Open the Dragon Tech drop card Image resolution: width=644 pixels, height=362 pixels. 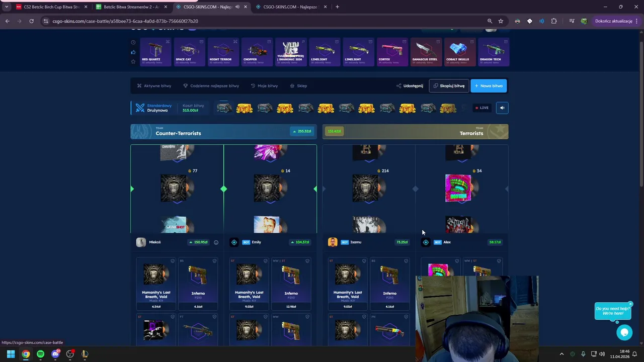[494, 52]
